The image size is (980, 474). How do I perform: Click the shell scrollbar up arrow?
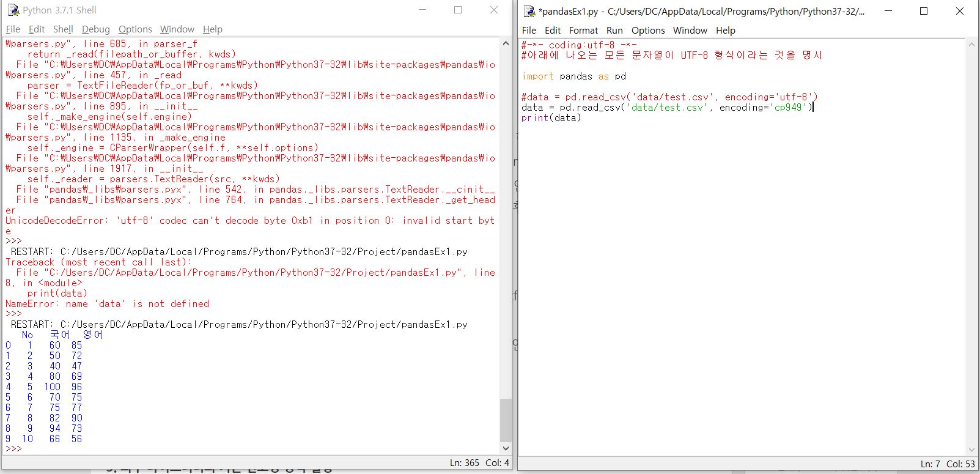pyautogui.click(x=506, y=44)
